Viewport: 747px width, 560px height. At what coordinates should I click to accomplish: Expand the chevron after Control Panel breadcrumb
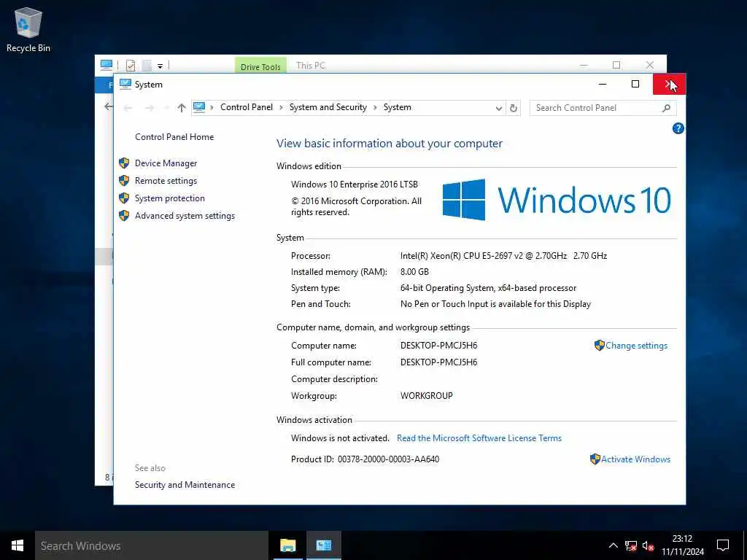(x=282, y=108)
